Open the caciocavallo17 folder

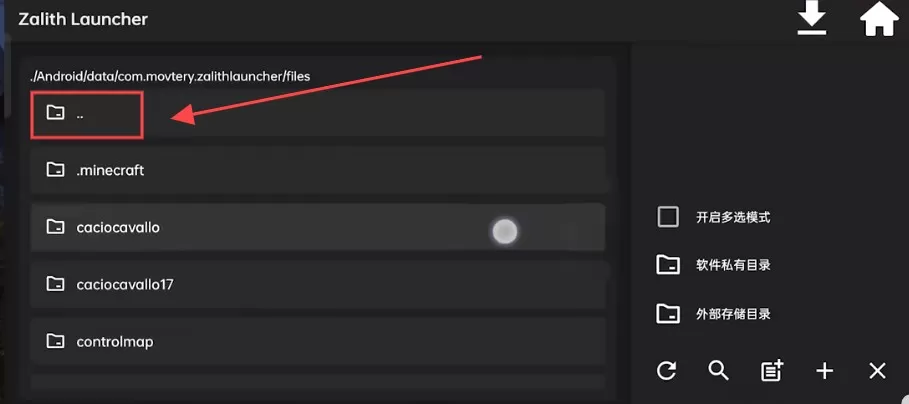pyautogui.click(x=318, y=284)
